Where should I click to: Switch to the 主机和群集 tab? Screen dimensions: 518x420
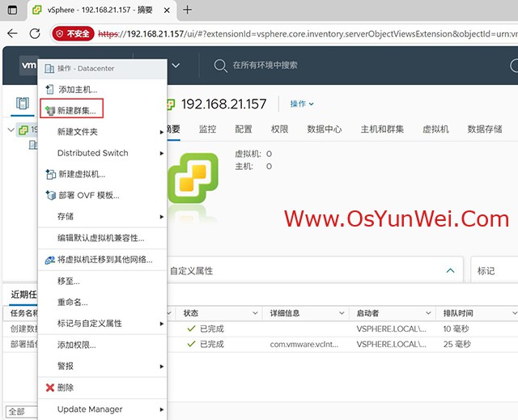[x=382, y=129]
